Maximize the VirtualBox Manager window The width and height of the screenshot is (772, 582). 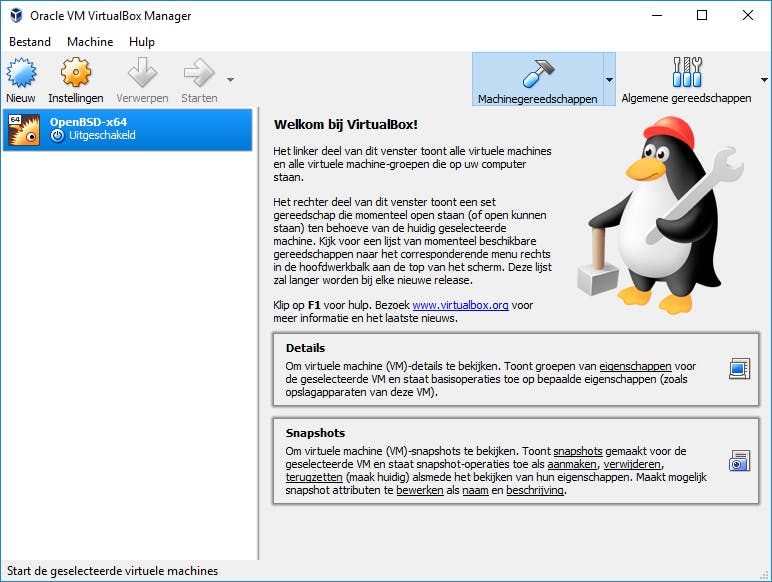702,15
